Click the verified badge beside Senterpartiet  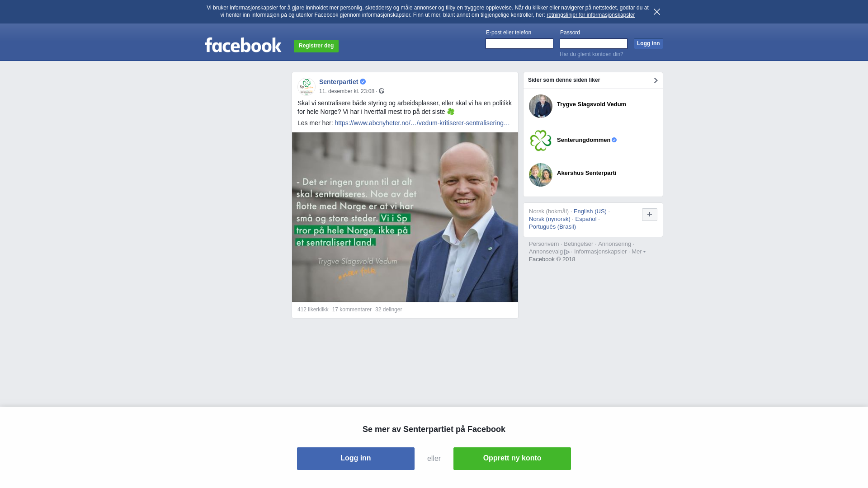[x=363, y=82]
